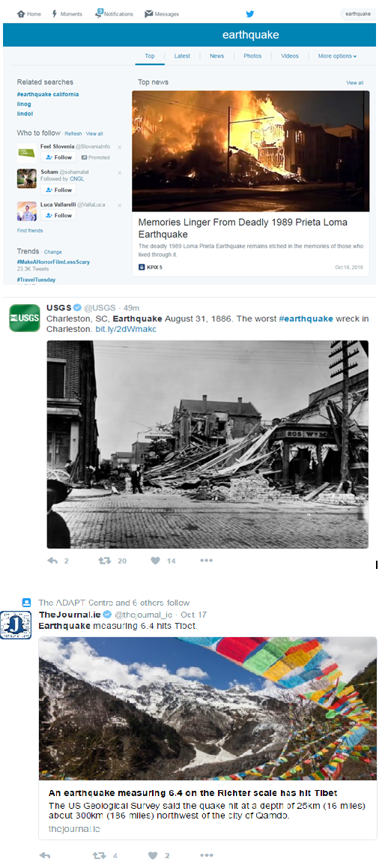Dismiss Soham follow suggestion
385x868 pixels.
[120, 172]
